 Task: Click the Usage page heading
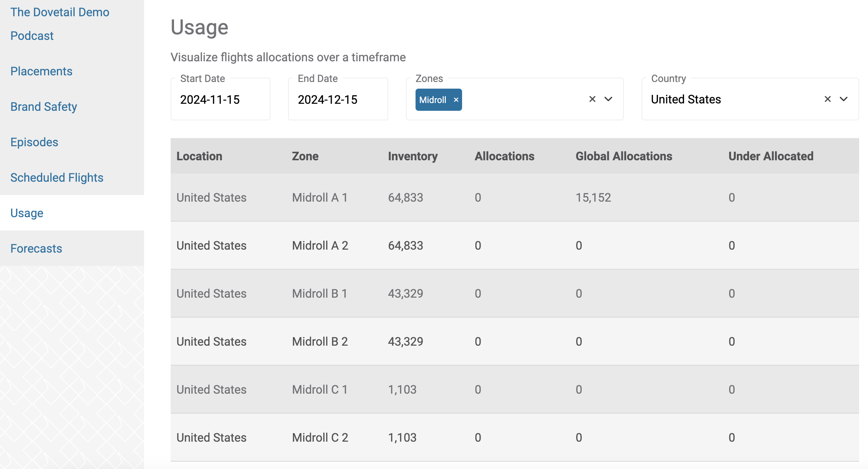[x=199, y=27]
